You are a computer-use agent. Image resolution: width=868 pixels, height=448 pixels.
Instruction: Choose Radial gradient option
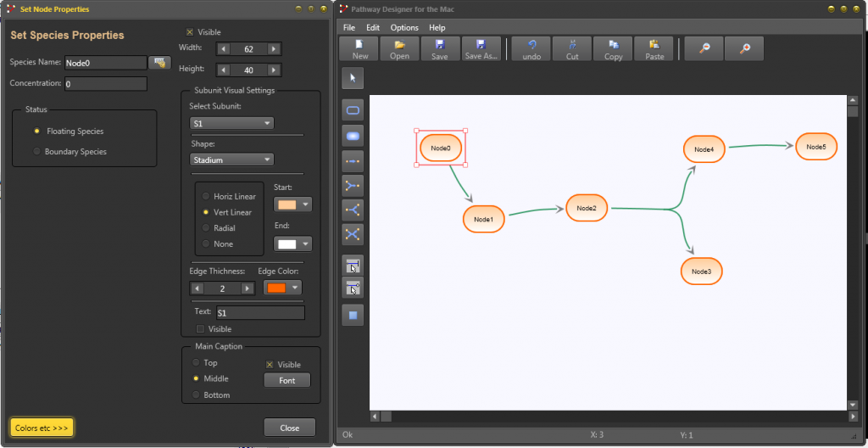coord(206,228)
